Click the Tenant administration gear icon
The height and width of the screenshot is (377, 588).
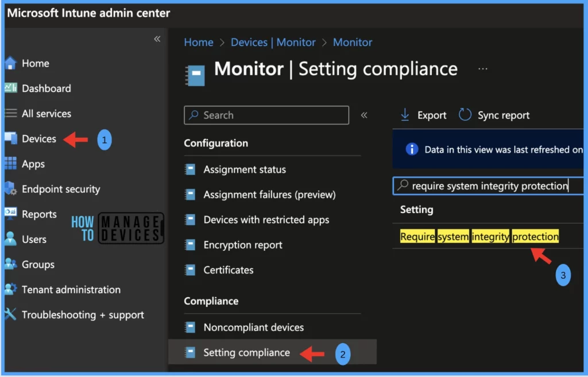10,289
